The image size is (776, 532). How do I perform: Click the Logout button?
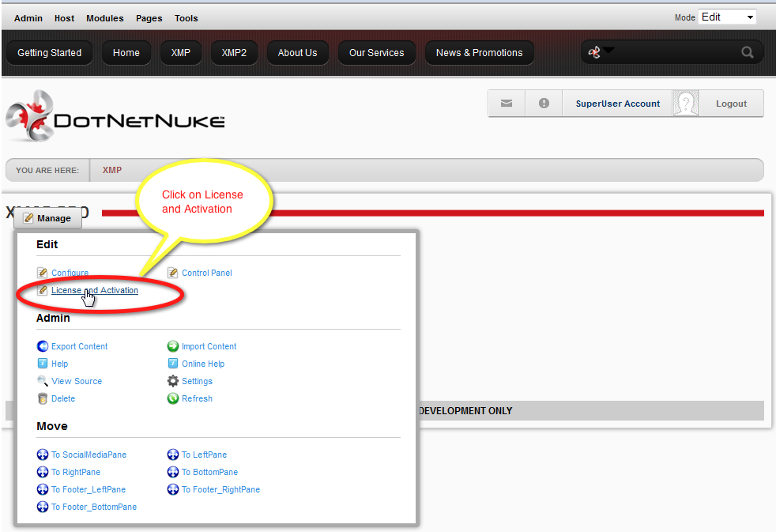pos(731,104)
